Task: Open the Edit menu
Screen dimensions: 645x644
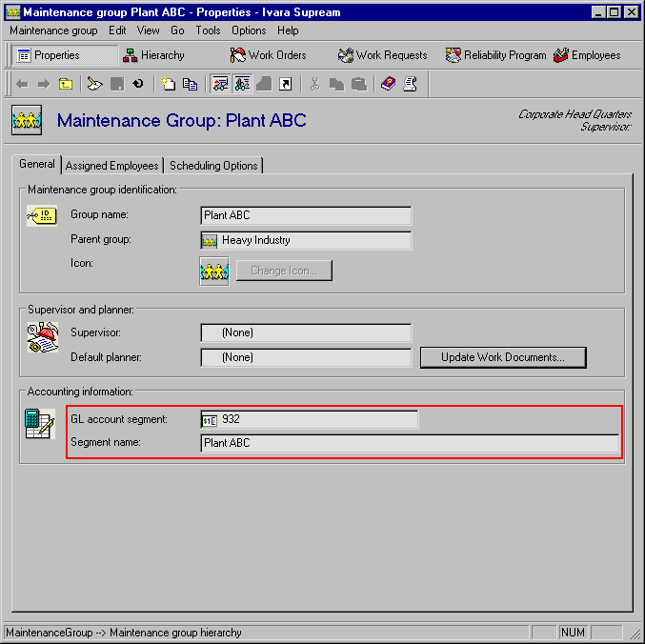Action: (117, 30)
